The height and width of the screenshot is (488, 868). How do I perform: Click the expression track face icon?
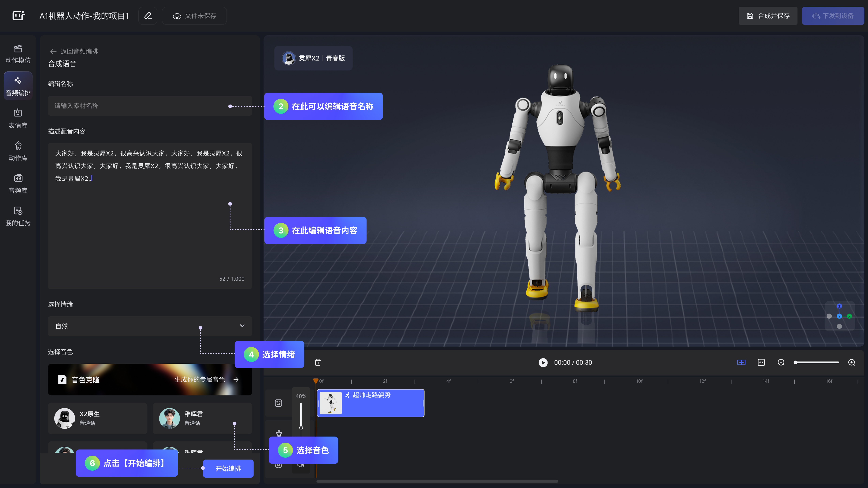(278, 403)
